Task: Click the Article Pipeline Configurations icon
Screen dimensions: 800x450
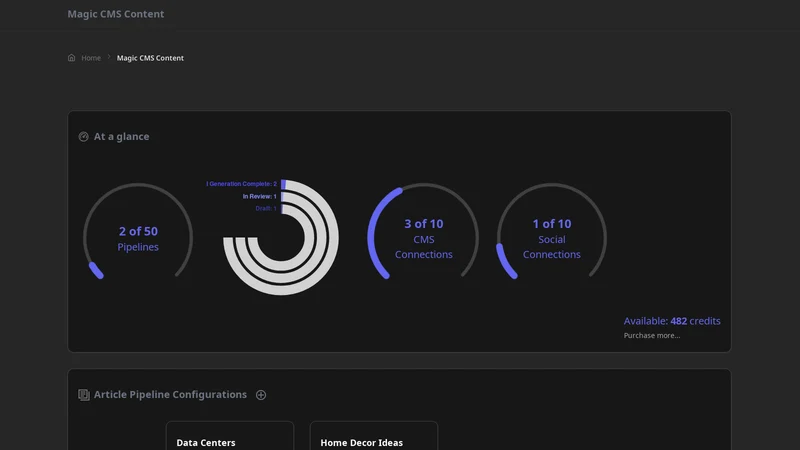Action: click(x=84, y=395)
